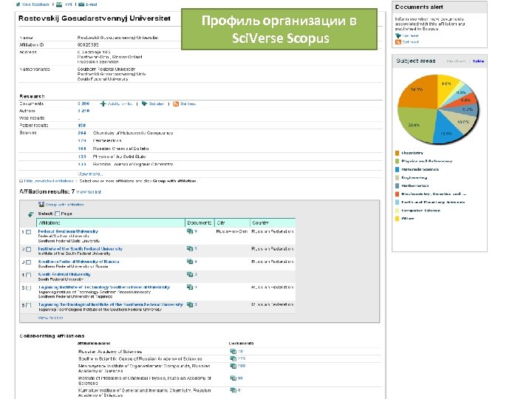Click View full list beside Affiliation results
This screenshot has height=399, width=532.
click(x=89, y=192)
